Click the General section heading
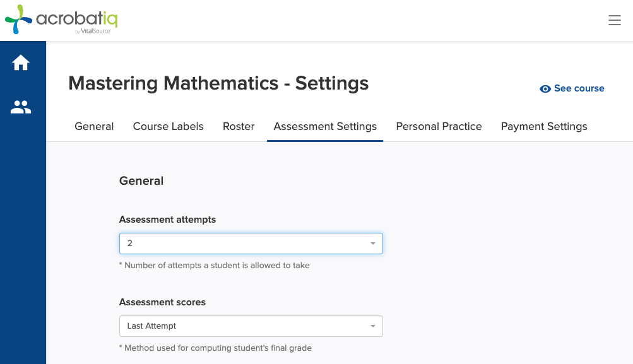Viewport: 633px width, 364px height. 141,181
